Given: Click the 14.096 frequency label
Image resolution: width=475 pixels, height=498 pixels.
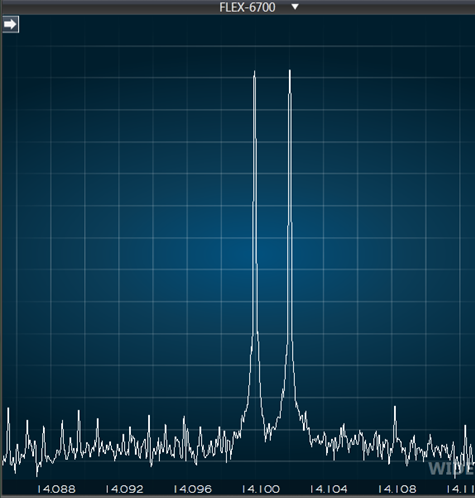Looking at the screenshot, I should (192, 489).
